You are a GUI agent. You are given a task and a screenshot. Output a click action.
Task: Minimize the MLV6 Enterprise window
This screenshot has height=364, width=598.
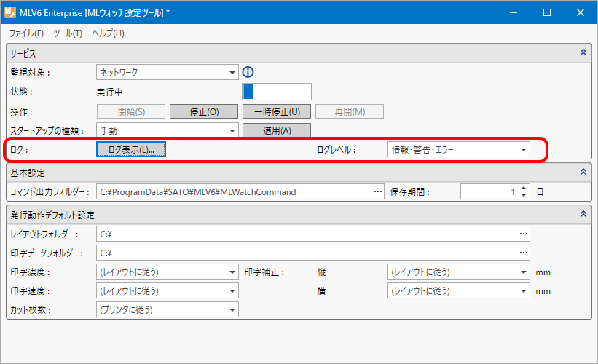point(514,12)
